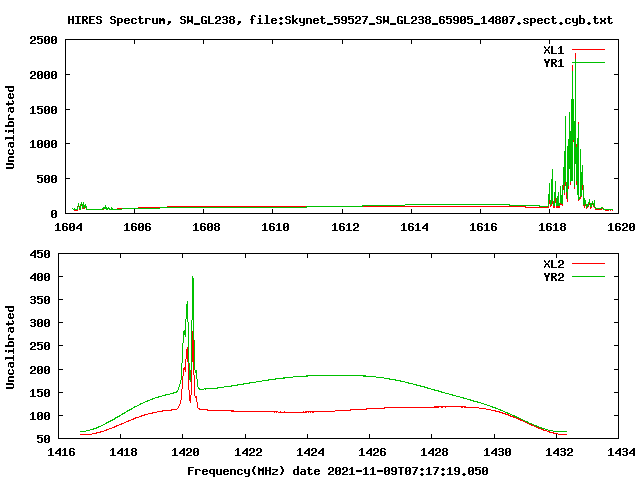Click the 1606 x-axis tick label
The height and width of the screenshot is (480, 640).
click(137, 227)
